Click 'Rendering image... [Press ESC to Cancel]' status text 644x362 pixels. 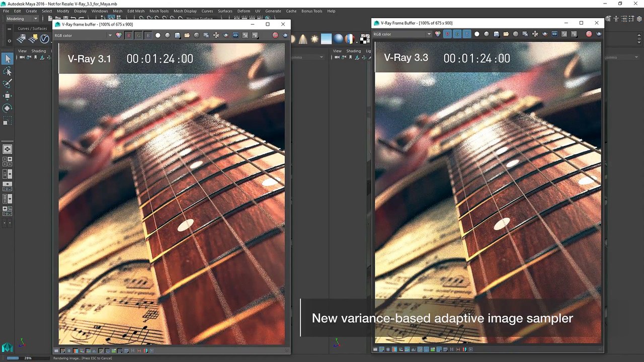coord(83,358)
